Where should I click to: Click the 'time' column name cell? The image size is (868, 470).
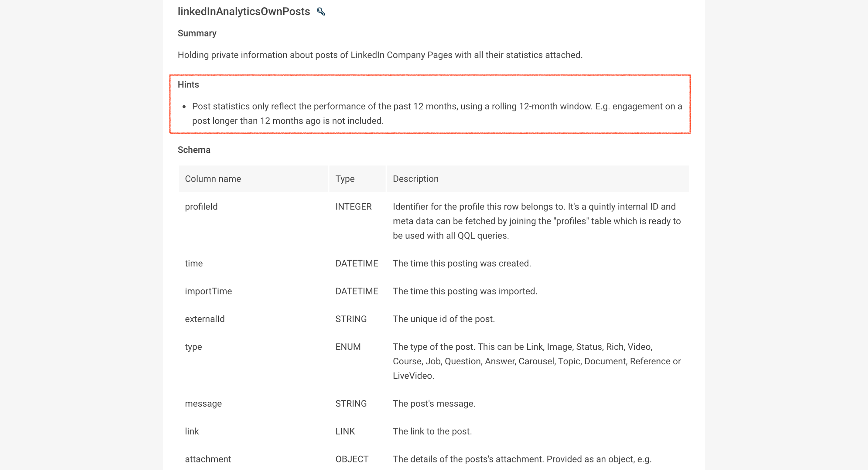click(x=194, y=264)
